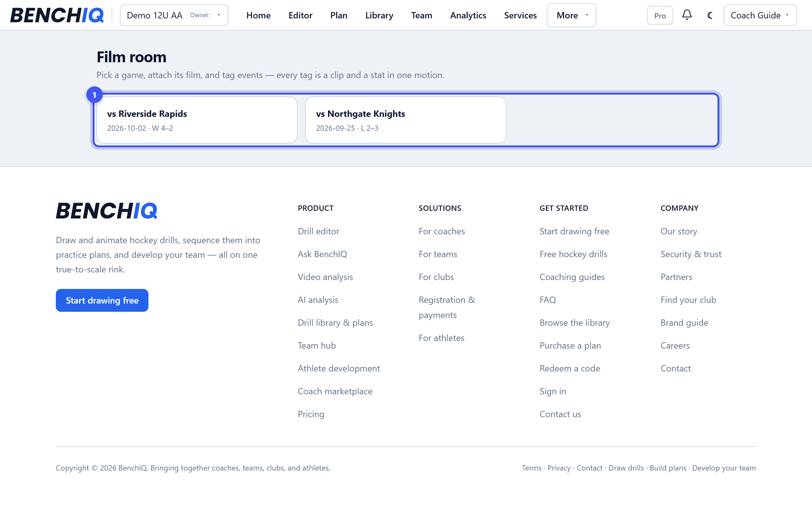Open the For coaches link
Image resolution: width=812 pixels, height=508 pixels.
(442, 231)
